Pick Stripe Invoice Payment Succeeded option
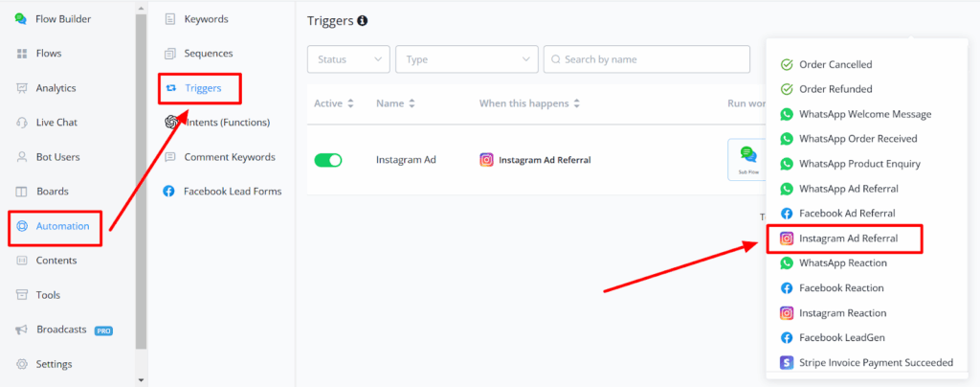This screenshot has width=980, height=387. click(875, 363)
